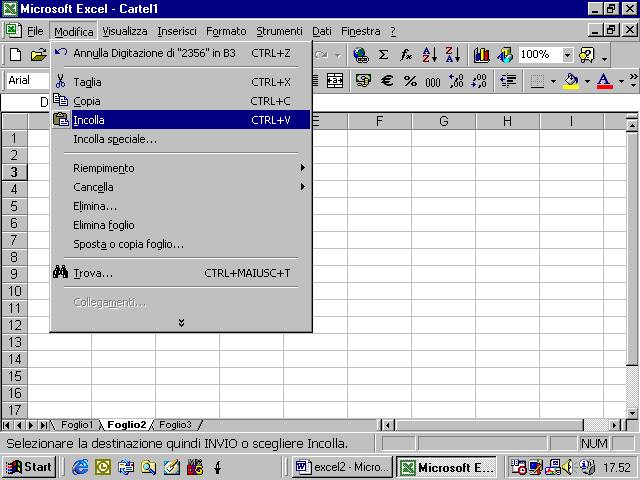Expand the Riempimento submenu
This screenshot has height=480, width=640.
pyautogui.click(x=180, y=168)
